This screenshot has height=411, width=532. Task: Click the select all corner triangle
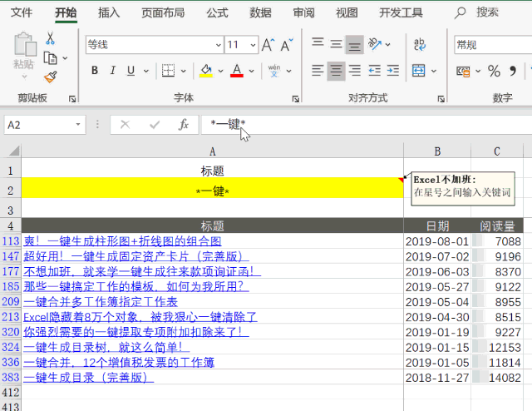pyautogui.click(x=13, y=151)
